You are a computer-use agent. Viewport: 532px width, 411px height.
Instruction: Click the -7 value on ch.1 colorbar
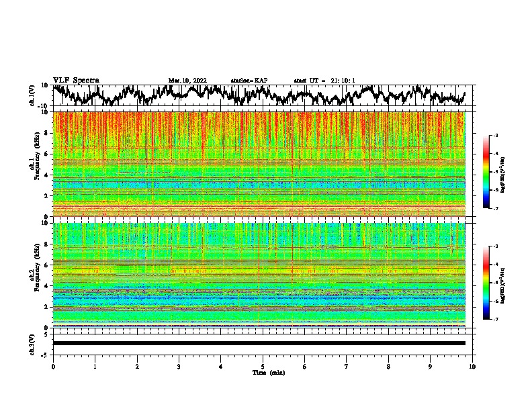(x=496, y=208)
